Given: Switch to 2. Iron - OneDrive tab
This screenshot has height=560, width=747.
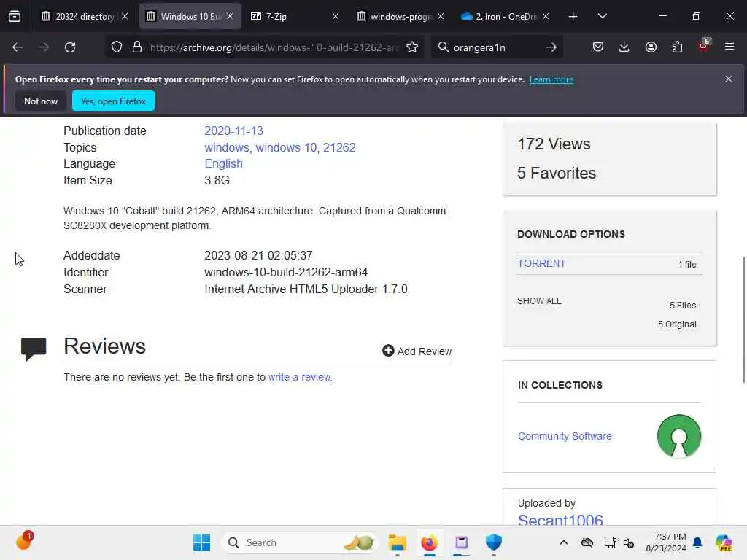Looking at the screenshot, I should coord(504,16).
